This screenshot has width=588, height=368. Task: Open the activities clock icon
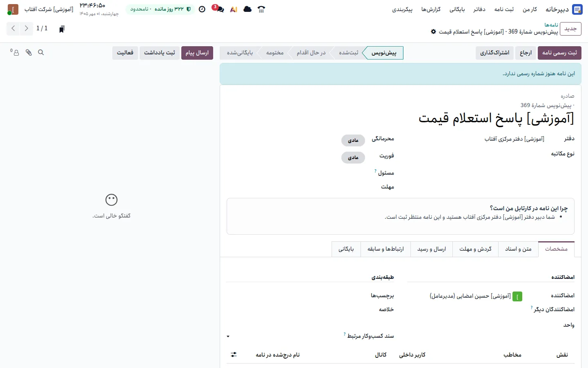[202, 9]
